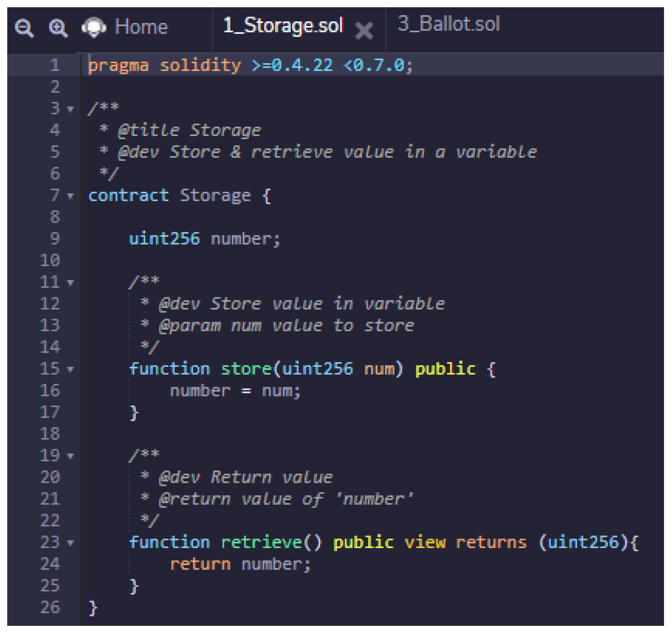Click the zoom out magnifier icon
Viewport: 672px width, 635px height.
[x=24, y=28]
